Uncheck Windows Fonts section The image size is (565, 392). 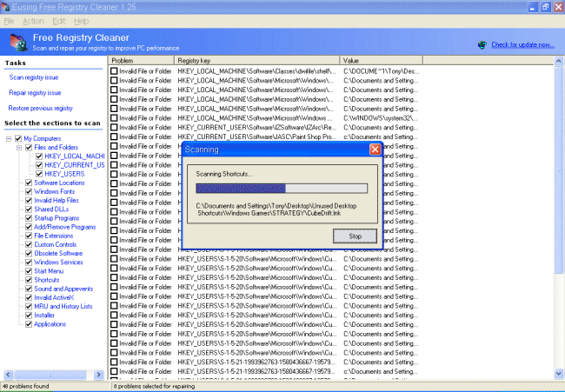pos(29,192)
